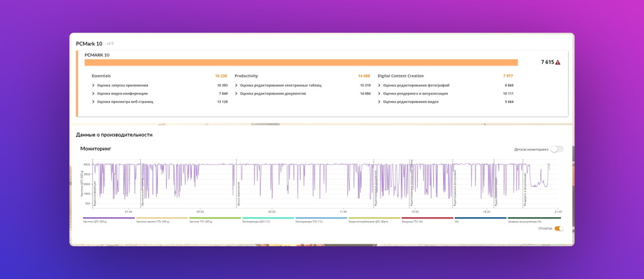Expand Оценка редактирования документов row
The image size is (644, 279).
click(236, 93)
